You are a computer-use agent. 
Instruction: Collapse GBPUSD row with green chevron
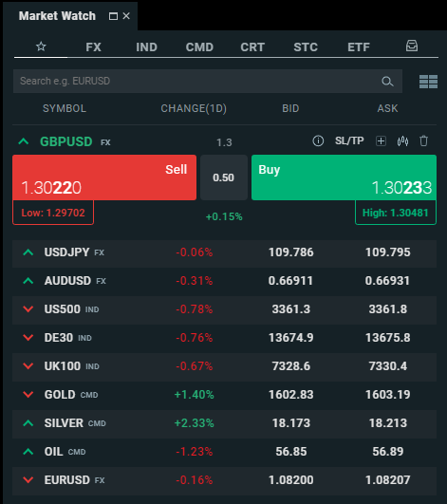point(24,141)
